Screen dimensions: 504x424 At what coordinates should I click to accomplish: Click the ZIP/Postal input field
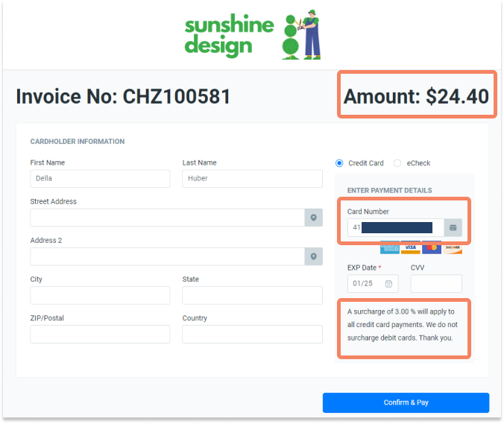100,334
